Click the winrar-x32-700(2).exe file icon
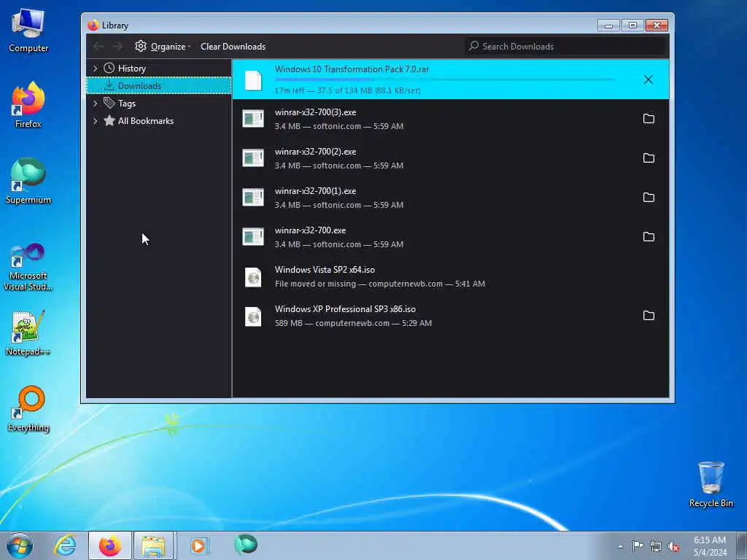 coord(253,158)
